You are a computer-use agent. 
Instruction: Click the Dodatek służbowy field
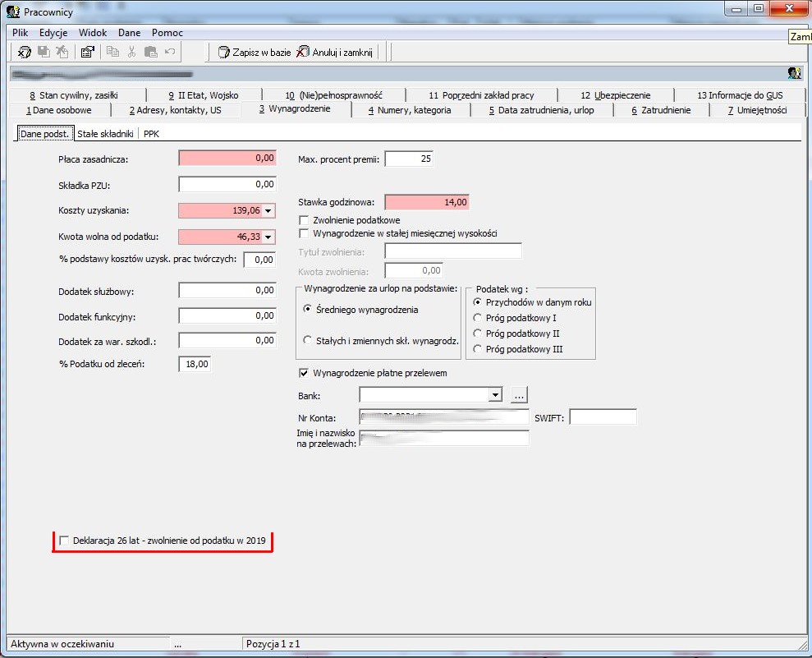click(x=227, y=290)
